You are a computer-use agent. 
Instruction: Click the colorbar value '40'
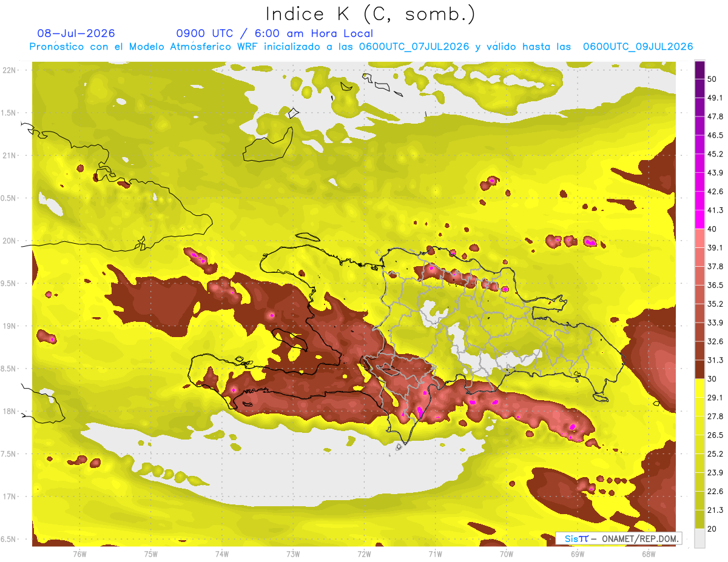tap(712, 229)
